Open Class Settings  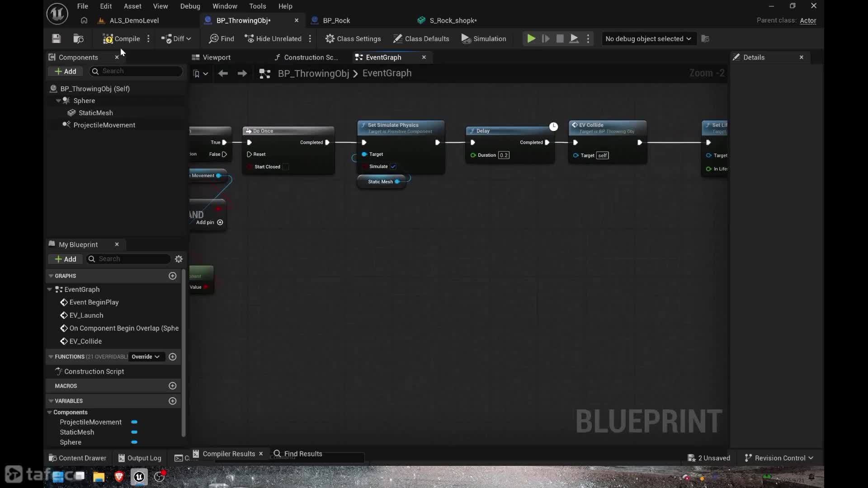tap(353, 39)
